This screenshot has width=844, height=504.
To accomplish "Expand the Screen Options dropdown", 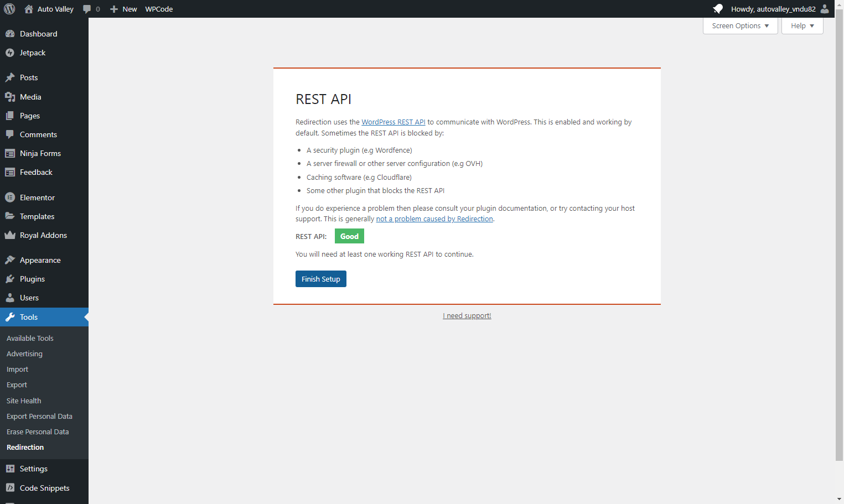I will coord(741,26).
